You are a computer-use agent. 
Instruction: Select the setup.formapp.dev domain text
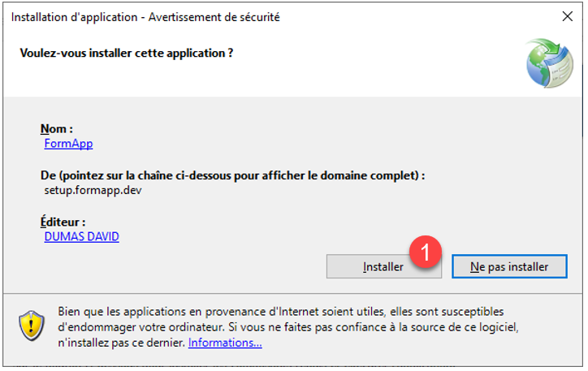tap(93, 191)
